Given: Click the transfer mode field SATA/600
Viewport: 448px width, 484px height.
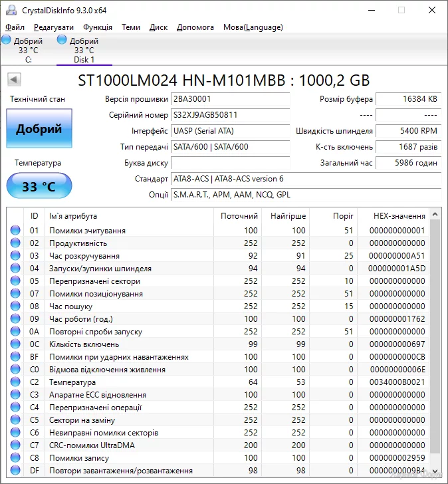Looking at the screenshot, I should [231, 147].
